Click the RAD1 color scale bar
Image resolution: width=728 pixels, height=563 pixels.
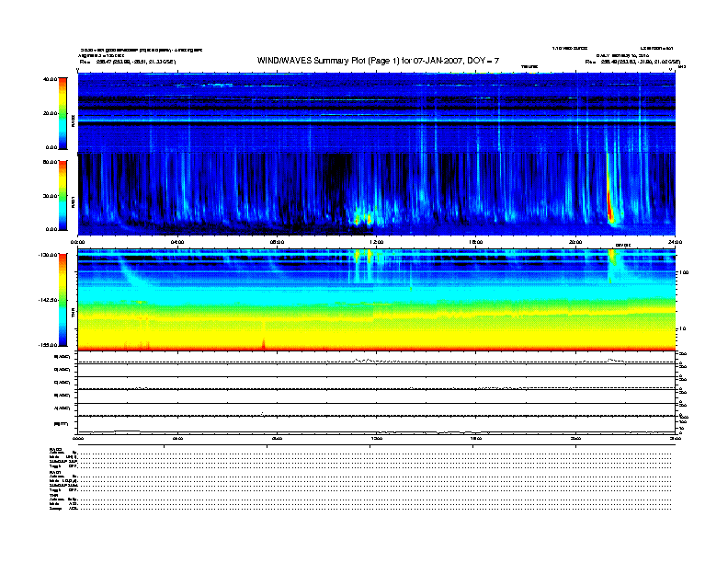[x=63, y=195]
